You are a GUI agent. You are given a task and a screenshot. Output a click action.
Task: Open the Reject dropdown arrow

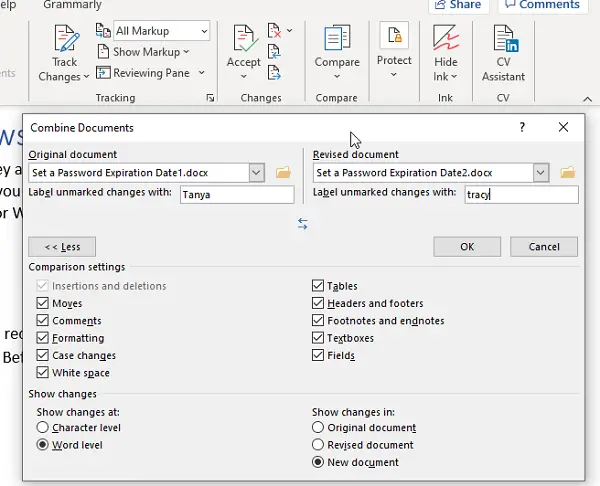tap(289, 31)
